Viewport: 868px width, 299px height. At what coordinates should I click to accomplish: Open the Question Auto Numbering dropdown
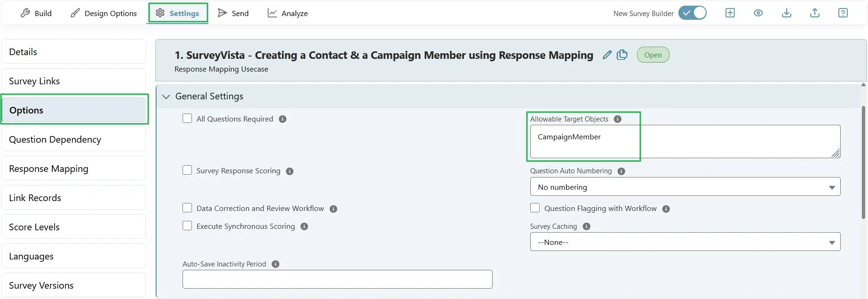[x=685, y=186]
